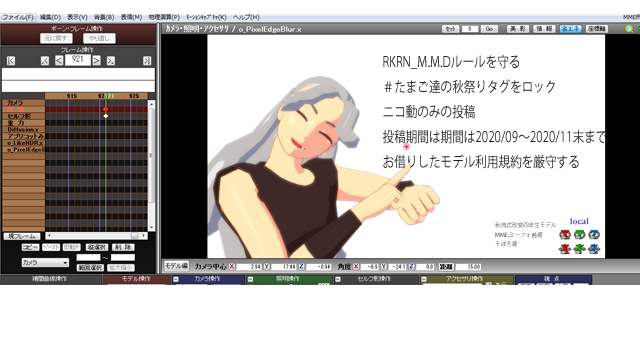Click the angle X axis icon

point(356,267)
